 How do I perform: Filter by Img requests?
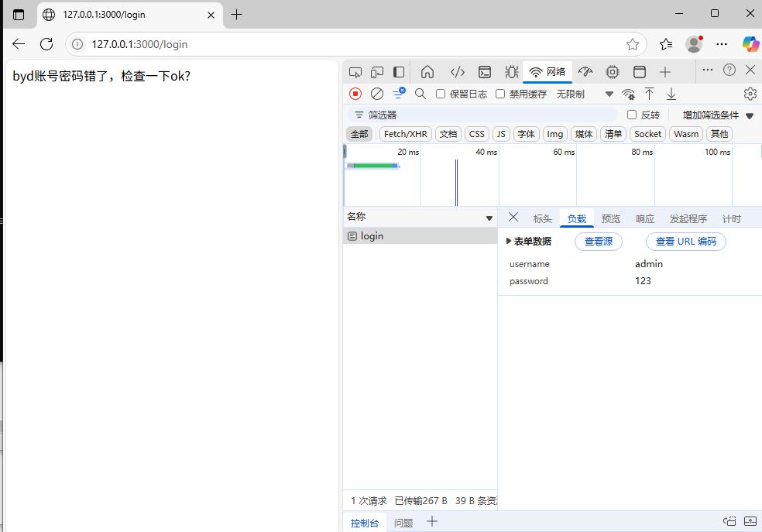tap(554, 134)
